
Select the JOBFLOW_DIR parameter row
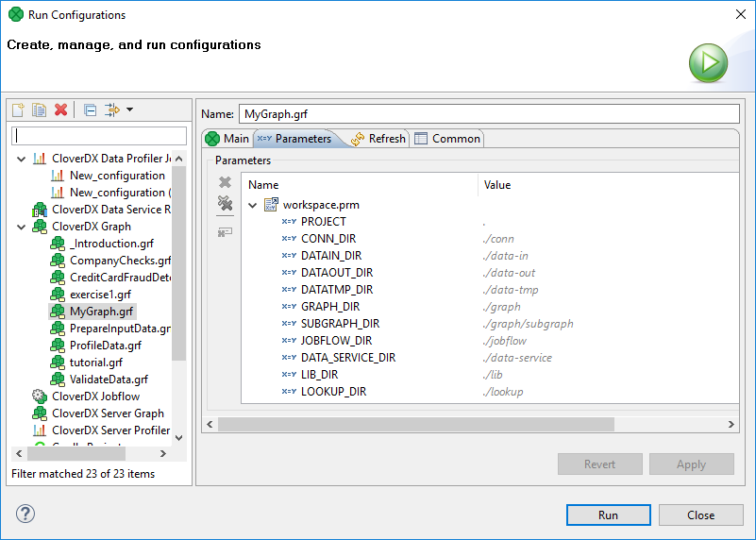click(x=490, y=341)
